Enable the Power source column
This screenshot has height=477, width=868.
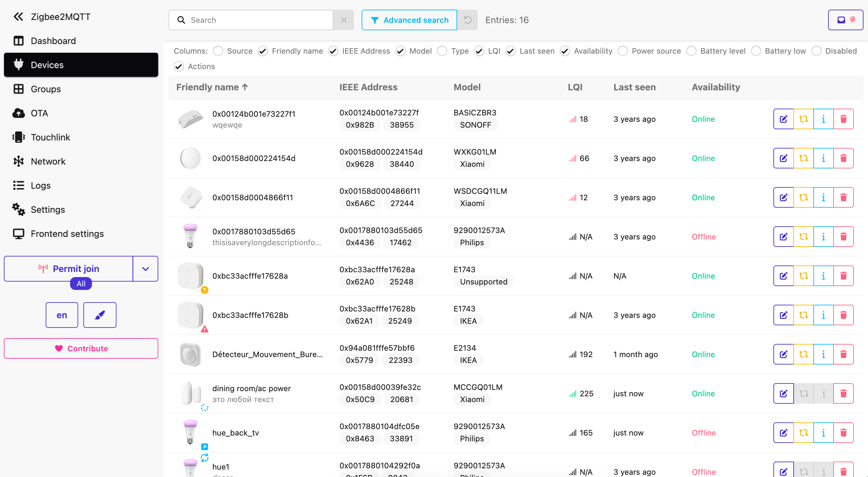click(623, 51)
